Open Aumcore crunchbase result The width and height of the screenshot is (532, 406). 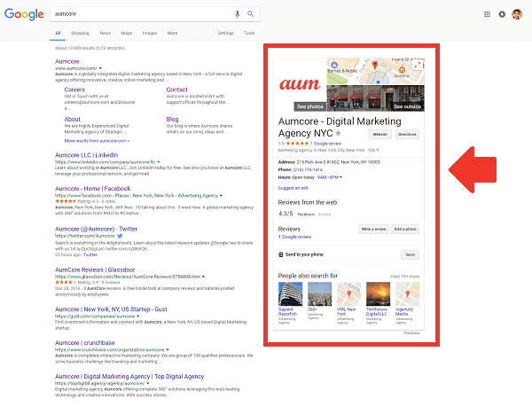click(x=85, y=343)
